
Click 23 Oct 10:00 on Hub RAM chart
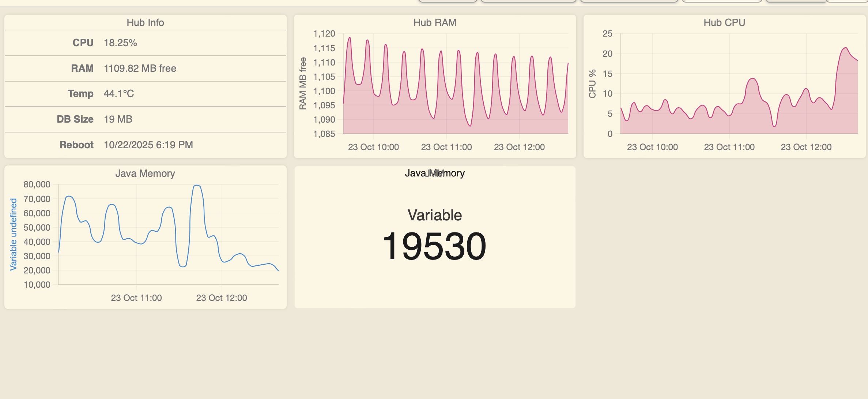373,147
